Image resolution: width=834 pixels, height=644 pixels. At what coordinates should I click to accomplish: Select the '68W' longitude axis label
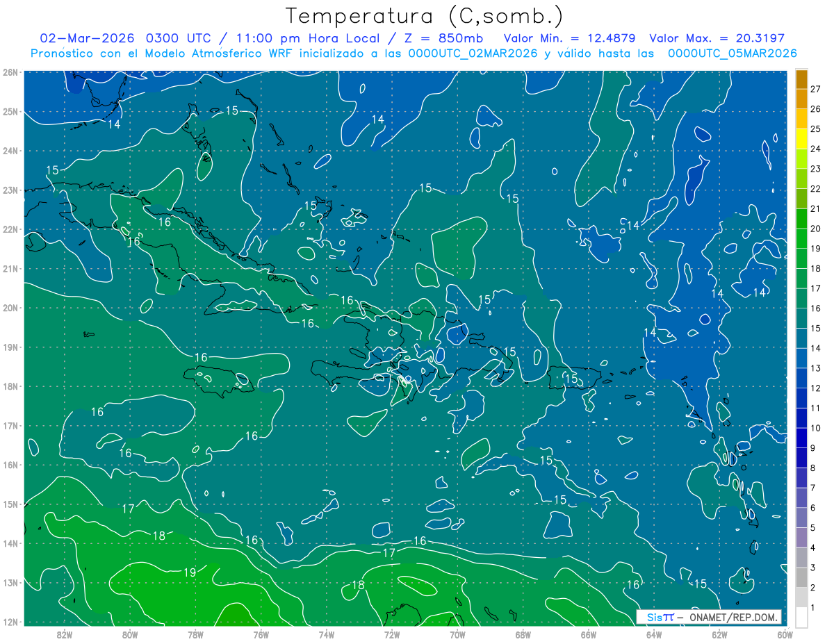523,634
